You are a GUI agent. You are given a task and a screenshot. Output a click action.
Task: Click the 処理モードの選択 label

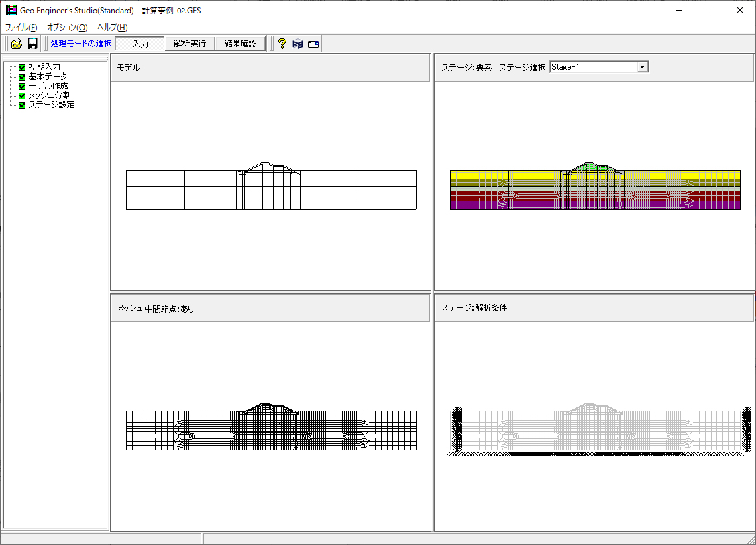click(x=81, y=44)
